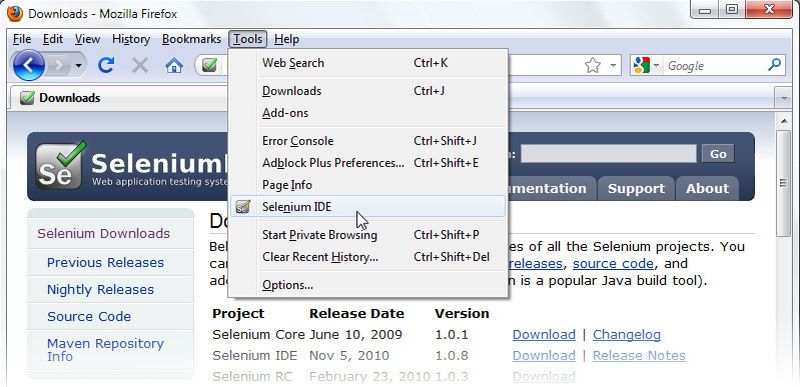Click the site identity icon in address bar
Viewport: 800px width, 387px height.
pyautogui.click(x=210, y=65)
